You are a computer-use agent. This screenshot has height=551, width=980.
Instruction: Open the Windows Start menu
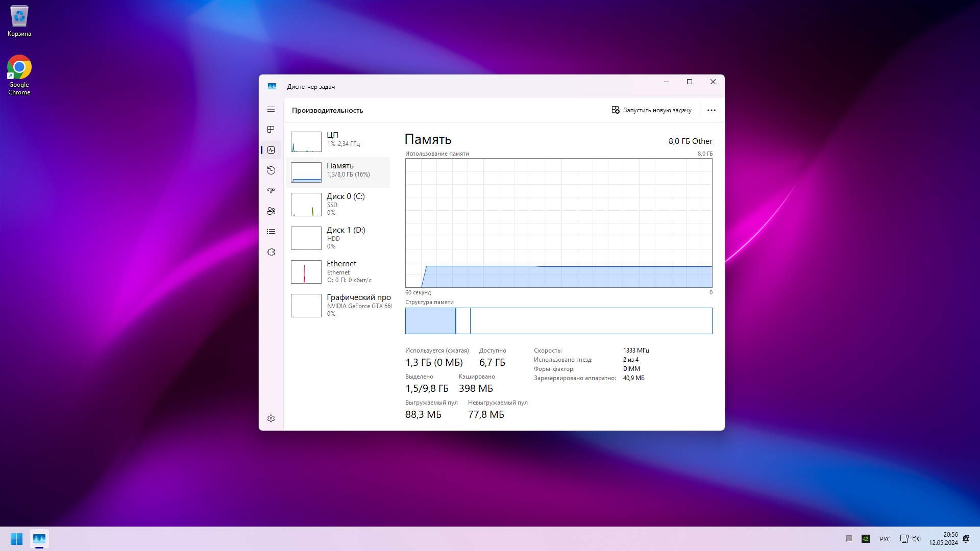coord(16,539)
